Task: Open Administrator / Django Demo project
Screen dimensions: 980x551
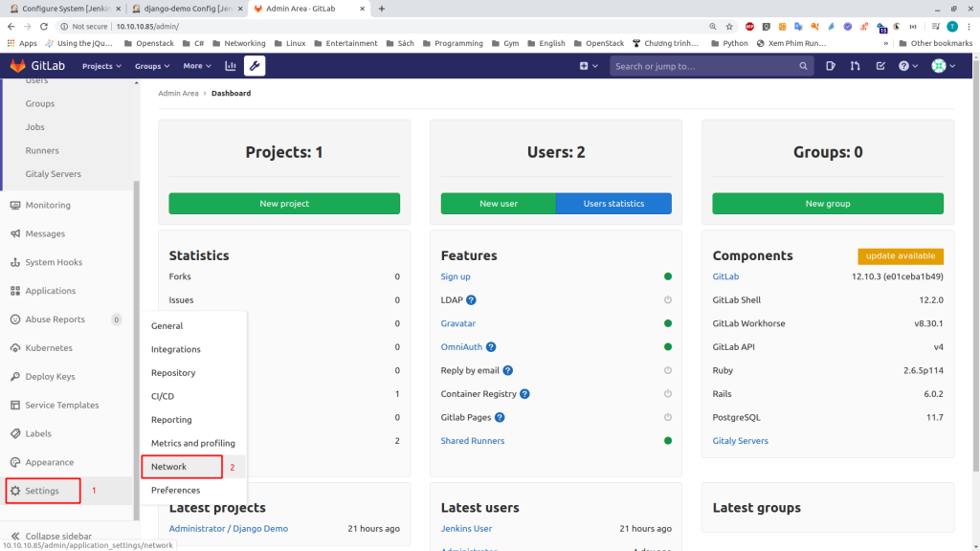Action: click(x=229, y=528)
